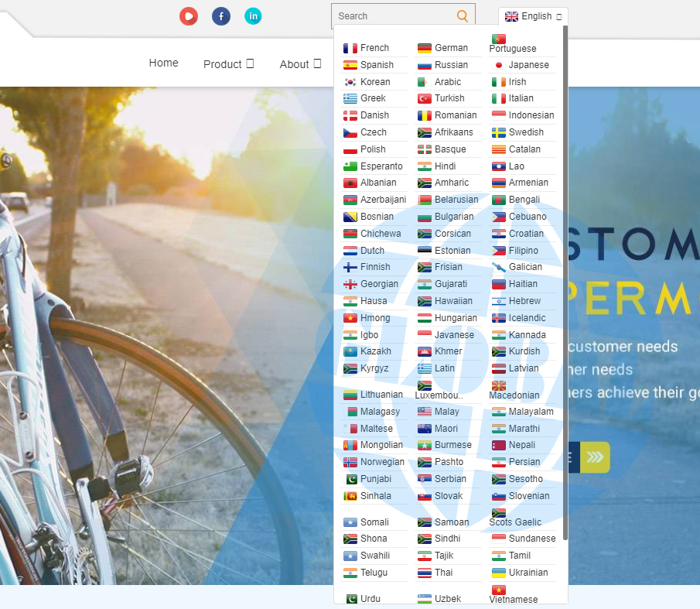This screenshot has height=609, width=700.
Task: Open the English language dropdown
Action: pos(533,16)
